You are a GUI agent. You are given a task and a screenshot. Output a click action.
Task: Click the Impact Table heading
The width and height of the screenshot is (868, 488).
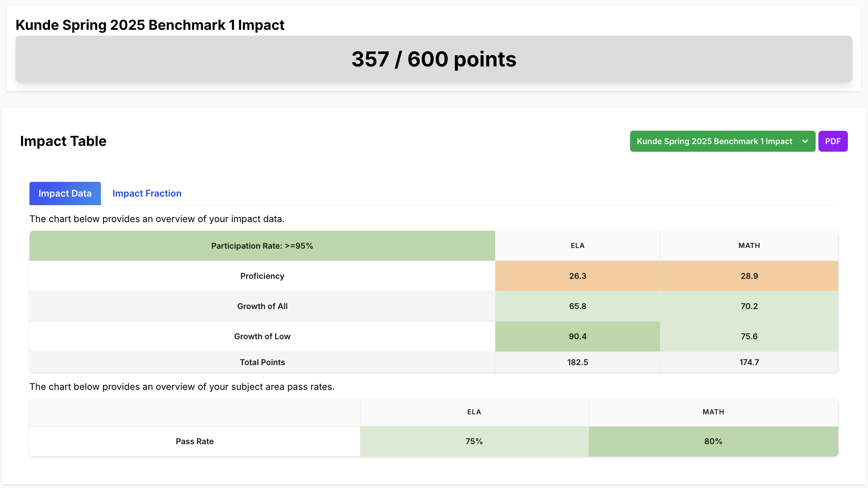click(63, 141)
